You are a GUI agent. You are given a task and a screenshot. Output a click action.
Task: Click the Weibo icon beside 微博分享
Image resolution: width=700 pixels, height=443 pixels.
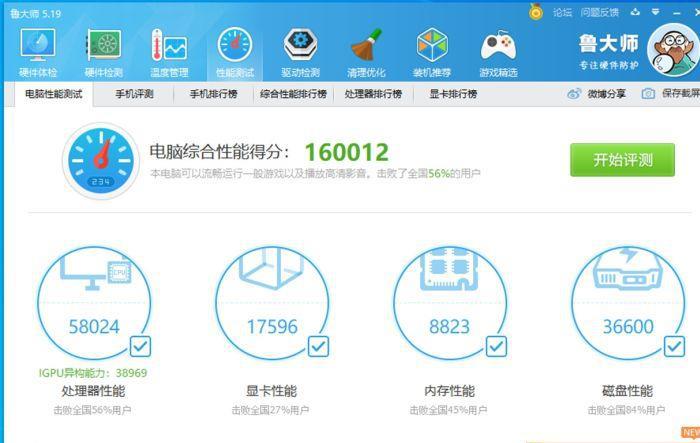[x=574, y=94]
